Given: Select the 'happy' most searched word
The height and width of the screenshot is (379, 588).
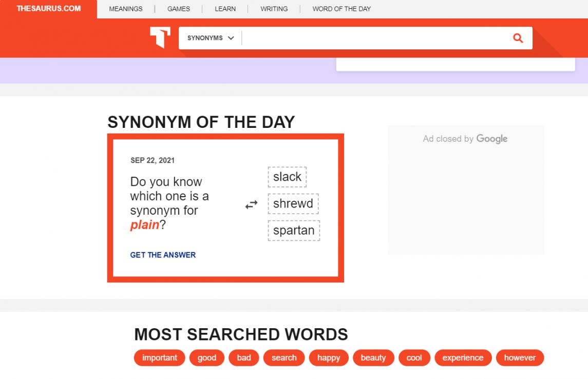Looking at the screenshot, I should pos(329,358).
